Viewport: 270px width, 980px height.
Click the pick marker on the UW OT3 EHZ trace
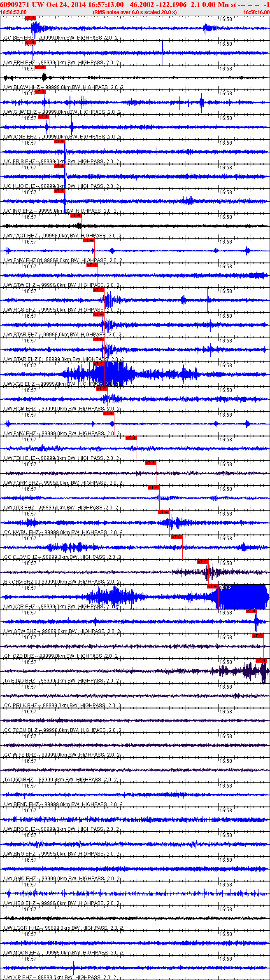click(x=154, y=488)
